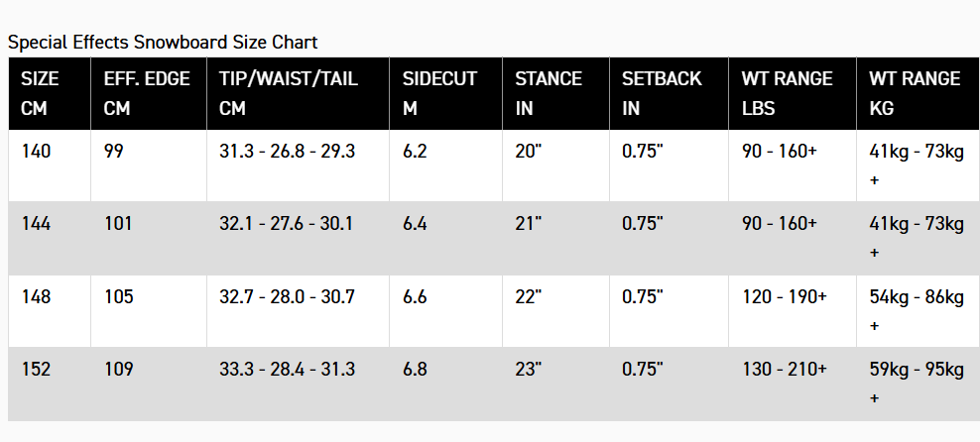Select the EFF. EDGE CM column header
The image size is (980, 442).
(147, 93)
